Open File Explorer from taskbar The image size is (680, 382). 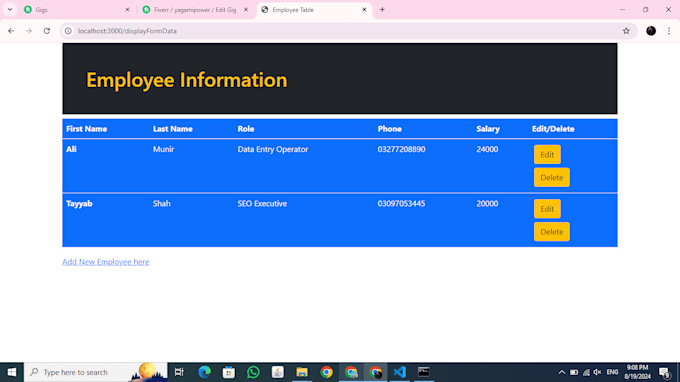point(302,372)
